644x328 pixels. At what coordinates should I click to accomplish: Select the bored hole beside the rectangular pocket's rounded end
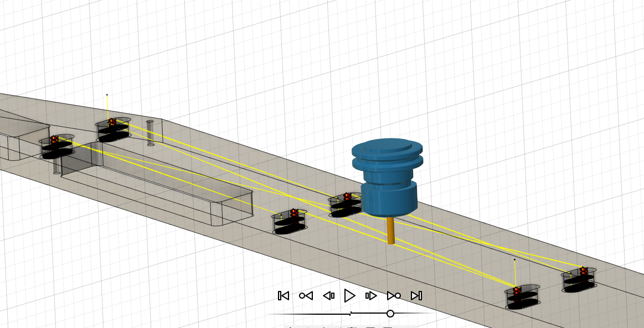[x=290, y=222]
